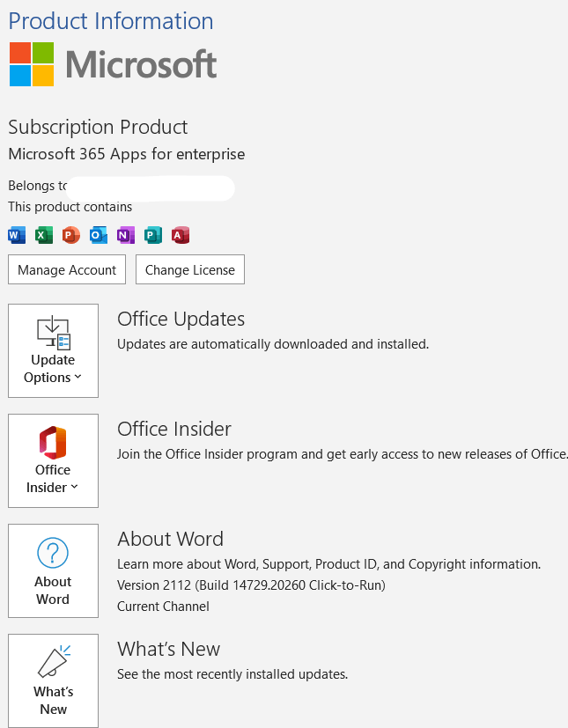Click the 'This product contains' label

(70, 207)
